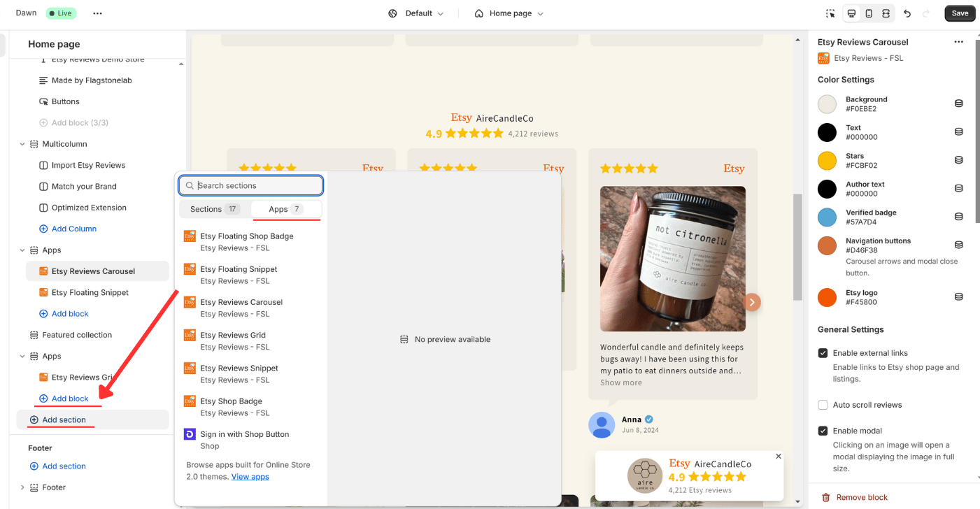The width and height of the screenshot is (980, 509).
Task: Click dynamic source icon for Verified badge
Action: pos(958,216)
